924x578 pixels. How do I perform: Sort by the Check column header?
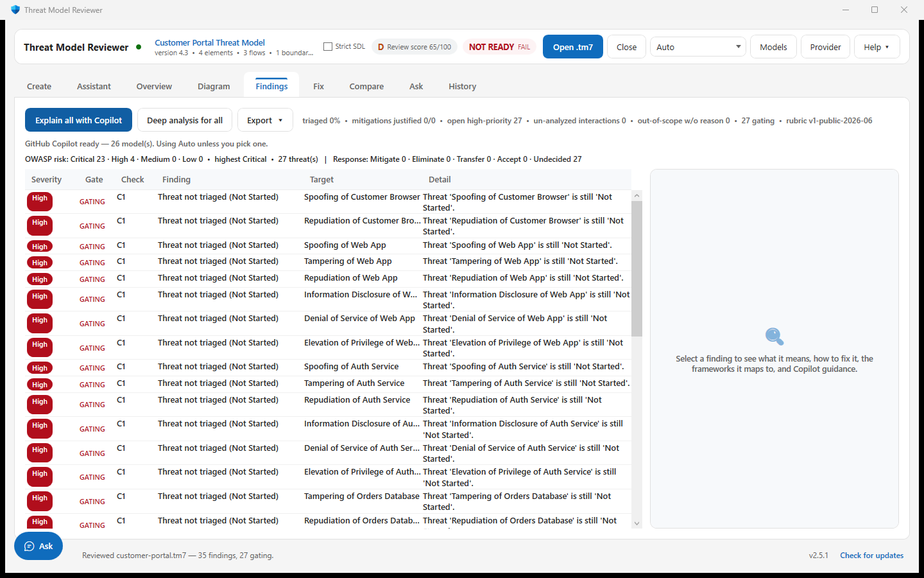[132, 180]
